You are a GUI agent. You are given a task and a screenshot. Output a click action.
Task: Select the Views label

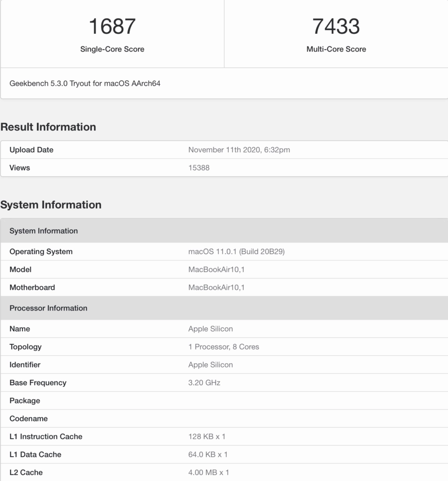[x=20, y=168]
